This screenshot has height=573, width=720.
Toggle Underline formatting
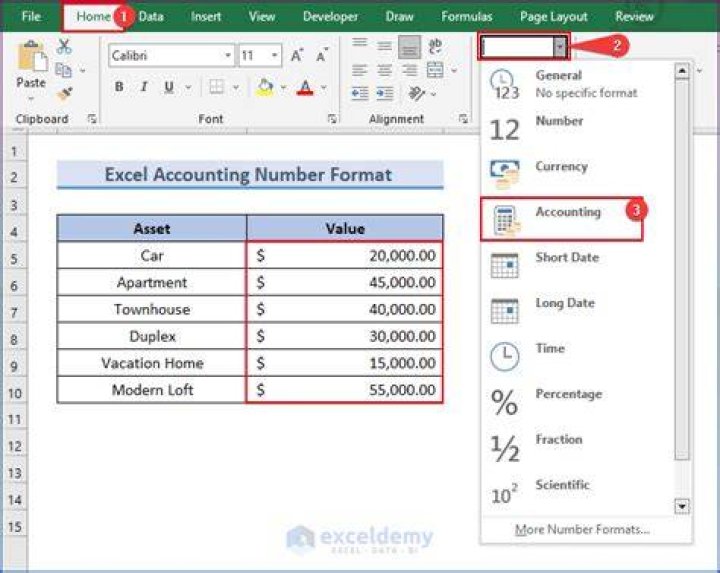[x=169, y=86]
